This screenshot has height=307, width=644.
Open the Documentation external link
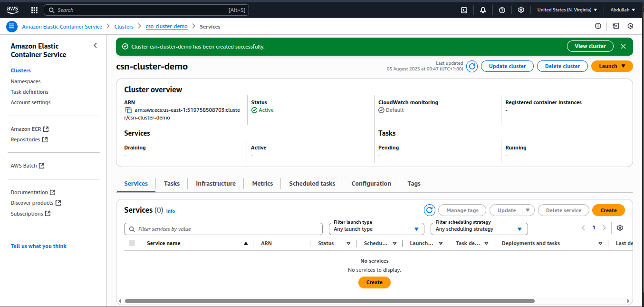tap(33, 192)
